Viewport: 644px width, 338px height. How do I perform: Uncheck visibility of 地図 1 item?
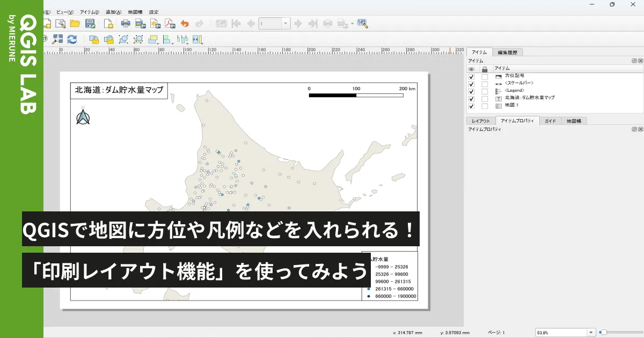[x=471, y=105]
